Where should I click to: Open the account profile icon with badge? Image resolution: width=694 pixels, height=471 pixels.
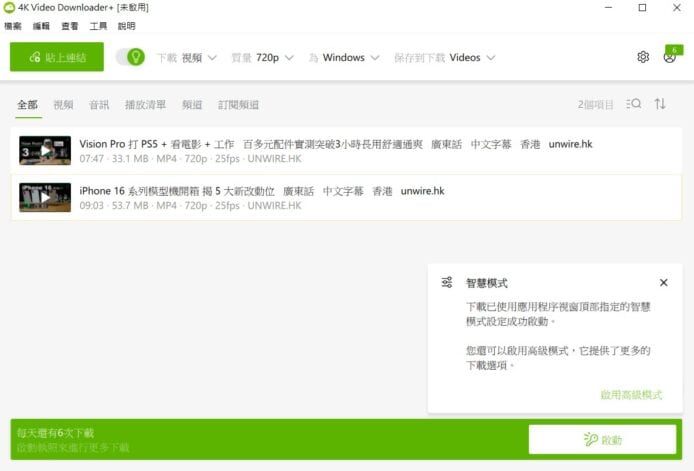[x=671, y=56]
